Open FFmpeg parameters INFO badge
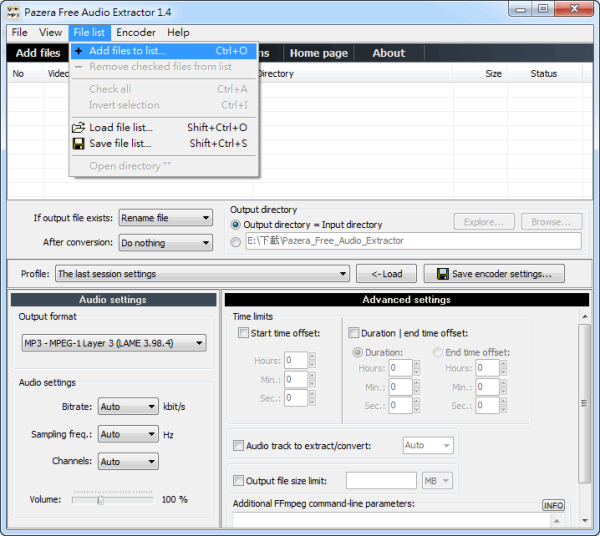Screen dimensions: 600x536 553,505
